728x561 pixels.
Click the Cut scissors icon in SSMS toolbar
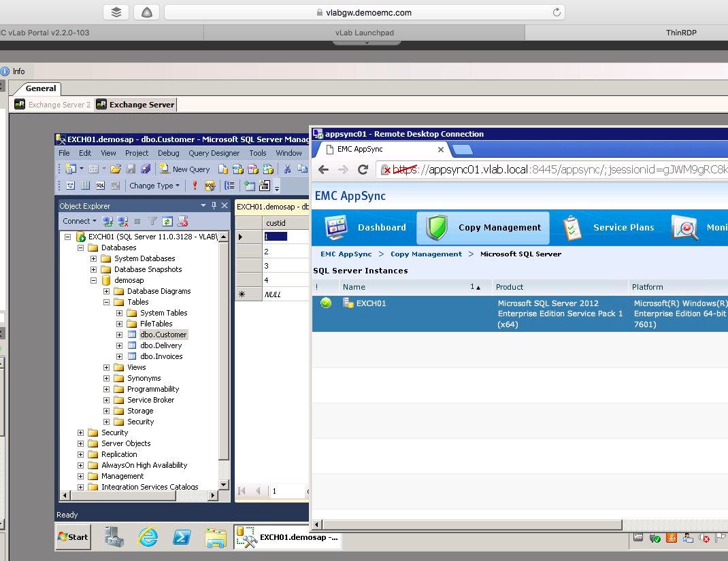[287, 169]
